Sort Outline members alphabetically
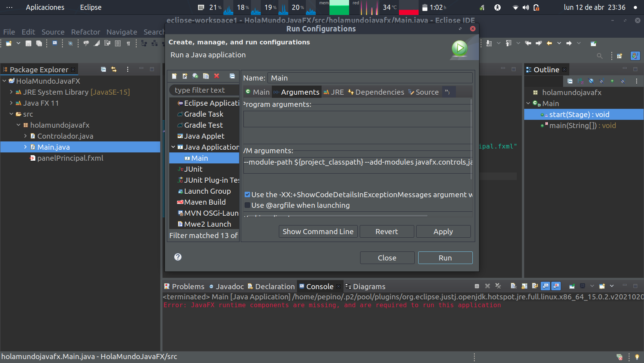Screen dimensions: 644x363 (x=580, y=81)
